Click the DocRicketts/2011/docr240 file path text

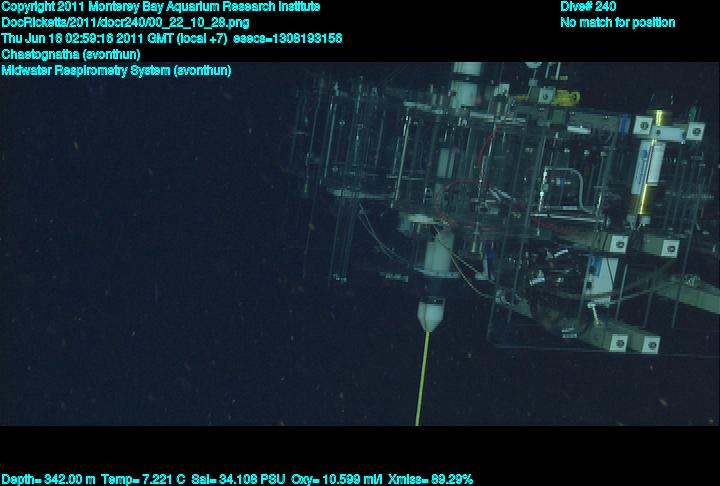click(125, 23)
